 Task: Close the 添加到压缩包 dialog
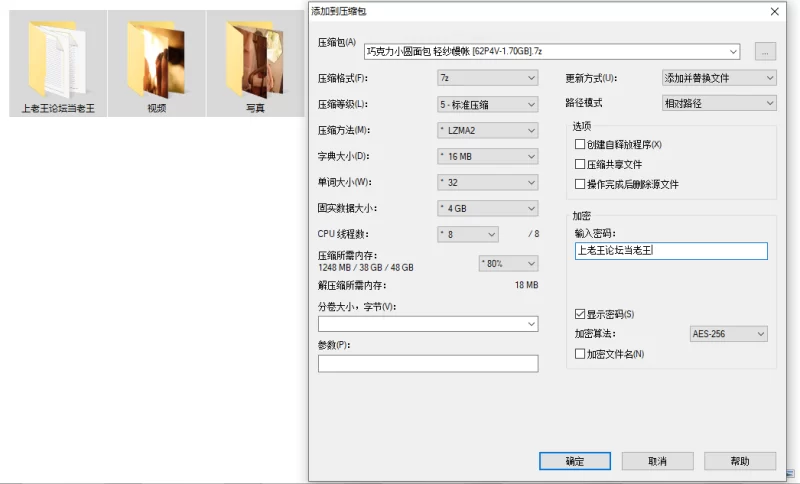pyautogui.click(x=774, y=11)
